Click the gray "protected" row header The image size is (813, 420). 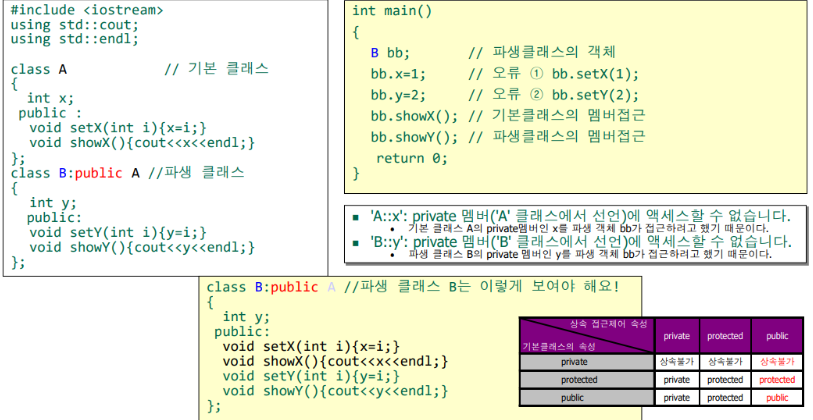[586, 380]
